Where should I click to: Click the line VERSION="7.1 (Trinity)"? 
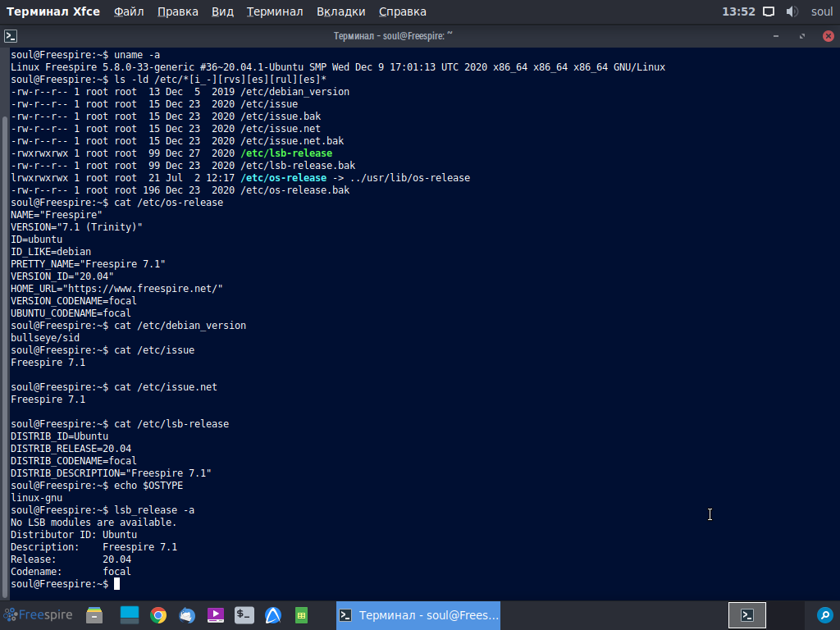coord(76,227)
